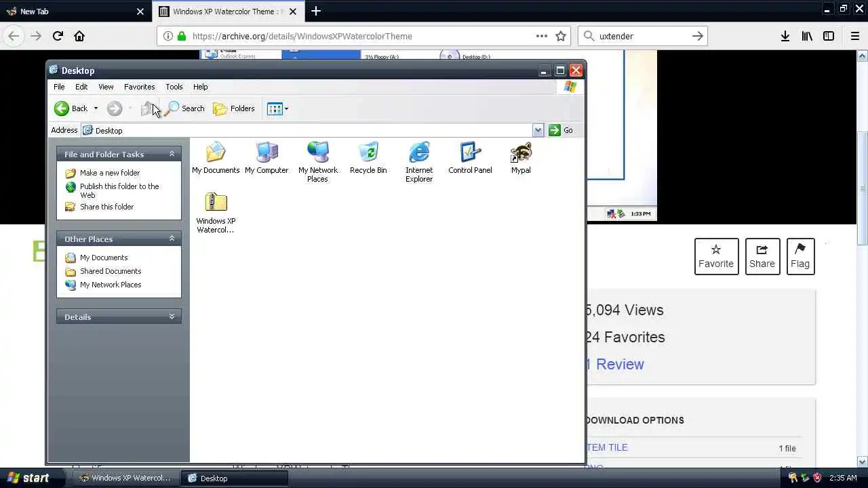868x488 pixels.
Task: Collapse the Other Places panel
Action: click(172, 239)
